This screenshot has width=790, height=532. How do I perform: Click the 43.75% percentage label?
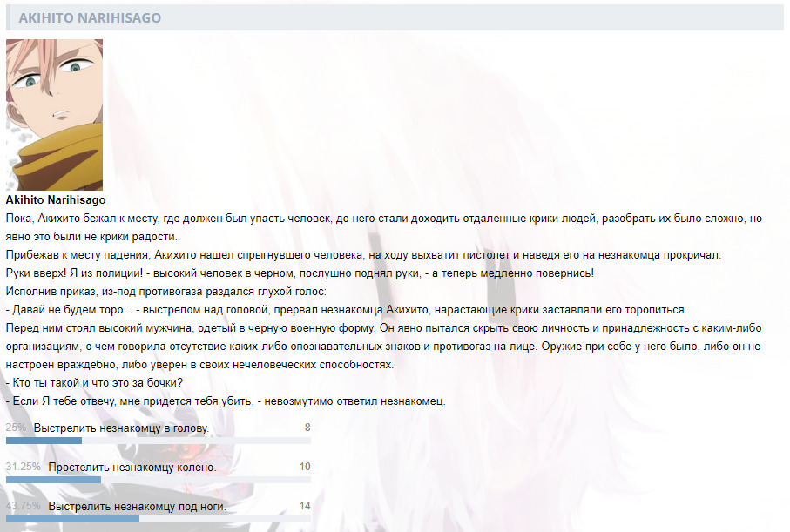click(23, 506)
